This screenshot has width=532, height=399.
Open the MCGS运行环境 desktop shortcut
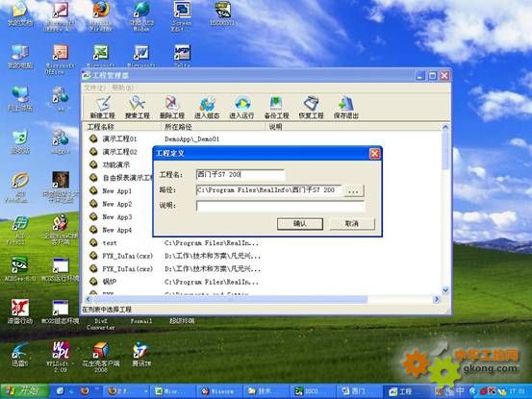pyautogui.click(x=61, y=269)
